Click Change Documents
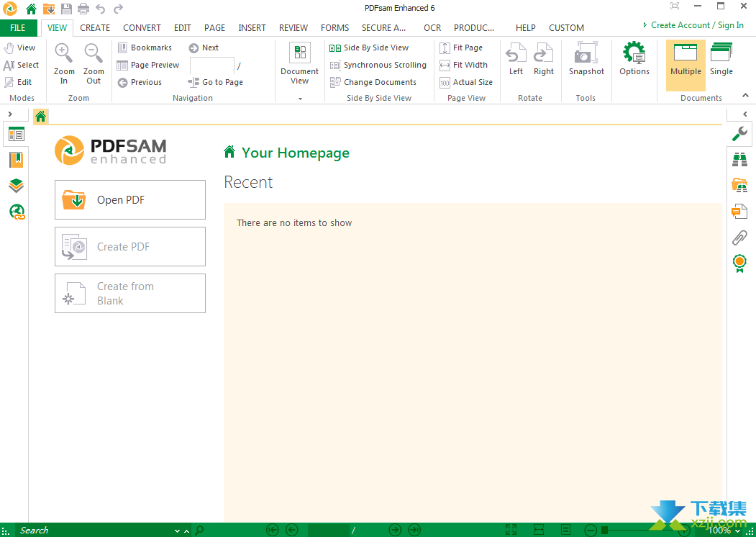 [x=373, y=83]
